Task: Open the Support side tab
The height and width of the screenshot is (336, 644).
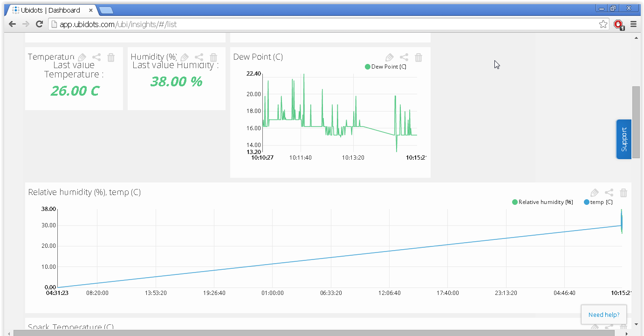Action: [x=624, y=140]
